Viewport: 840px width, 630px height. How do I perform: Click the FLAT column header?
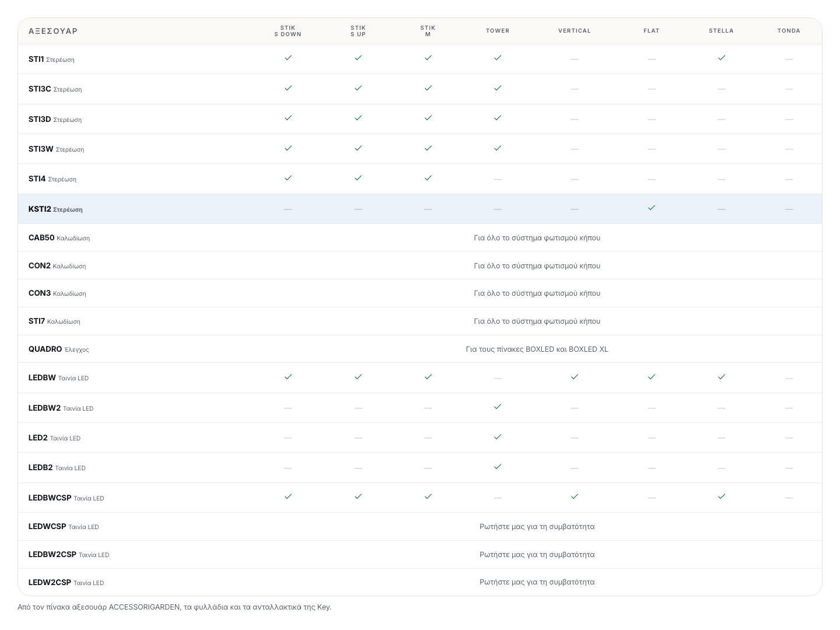[x=652, y=31]
